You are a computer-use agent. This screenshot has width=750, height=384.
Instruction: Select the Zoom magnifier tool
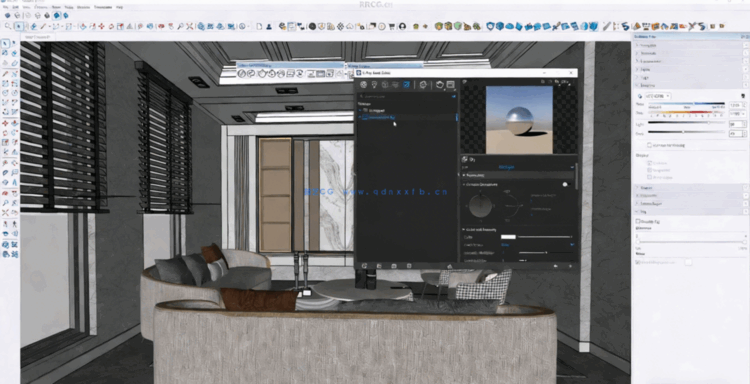(x=180, y=26)
